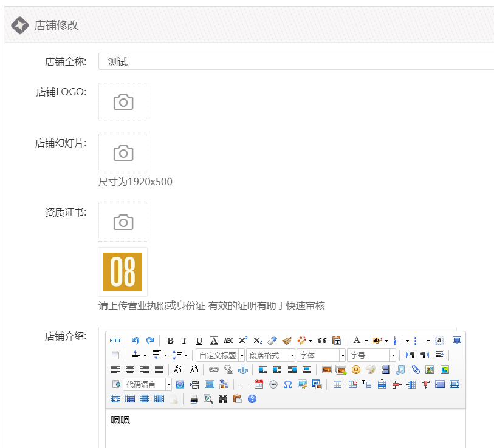Click the font color A button
This screenshot has width=494, height=448.
coord(357,341)
